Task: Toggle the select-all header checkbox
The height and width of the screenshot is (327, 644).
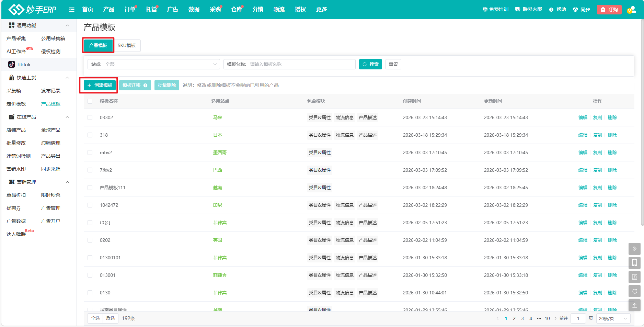Action: [x=90, y=101]
